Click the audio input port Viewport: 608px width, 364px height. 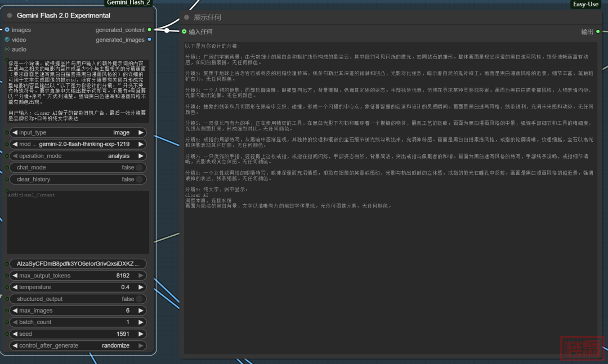[x=7, y=50]
